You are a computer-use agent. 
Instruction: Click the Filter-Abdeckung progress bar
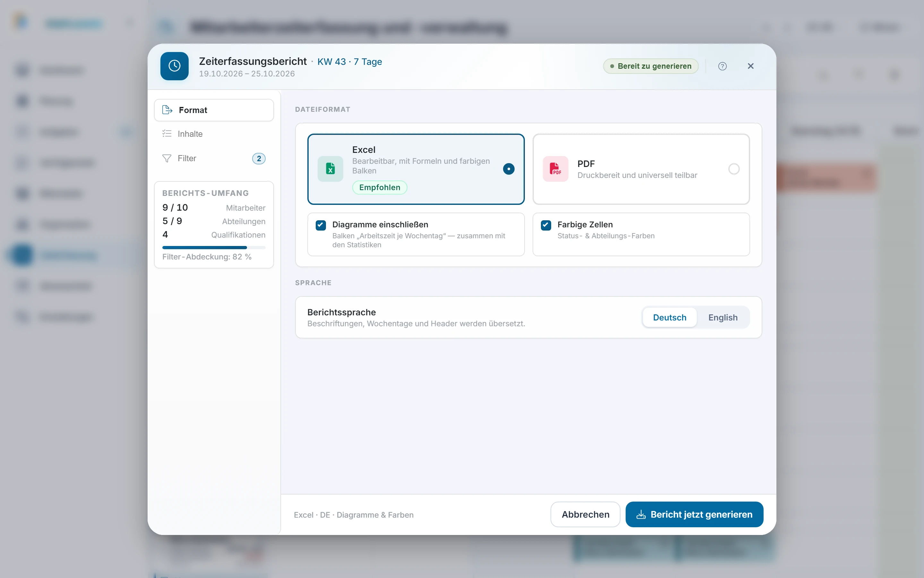(x=214, y=247)
